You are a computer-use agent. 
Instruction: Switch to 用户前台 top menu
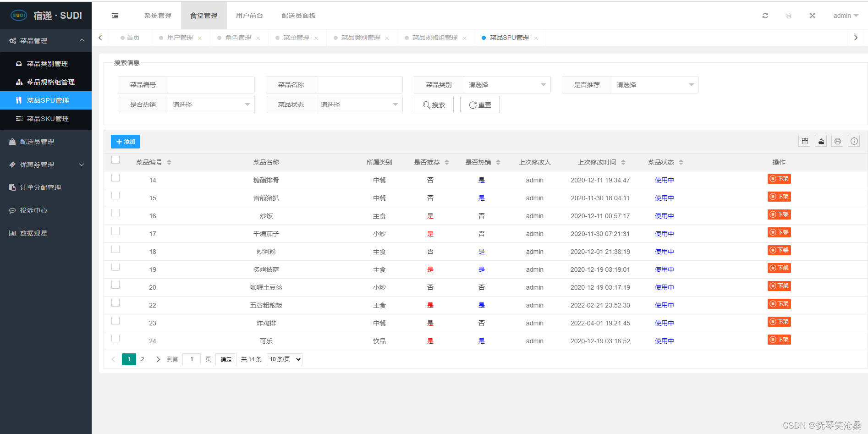coord(250,16)
